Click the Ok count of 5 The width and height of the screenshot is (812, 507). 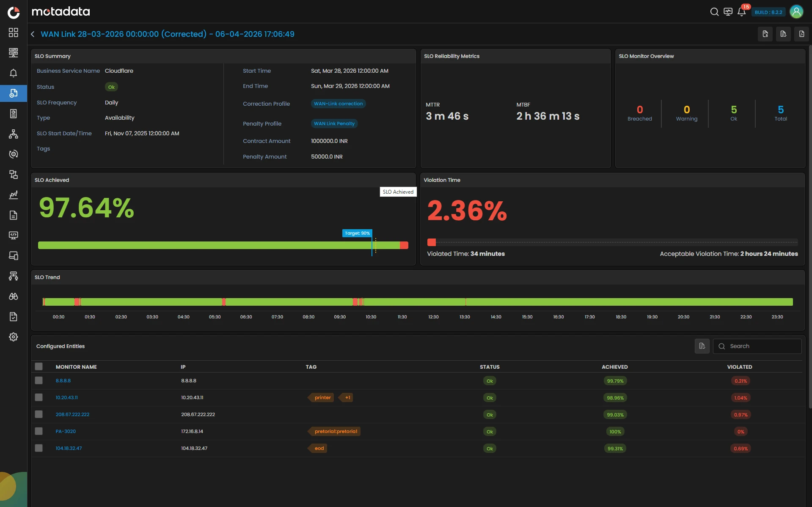[734, 110]
